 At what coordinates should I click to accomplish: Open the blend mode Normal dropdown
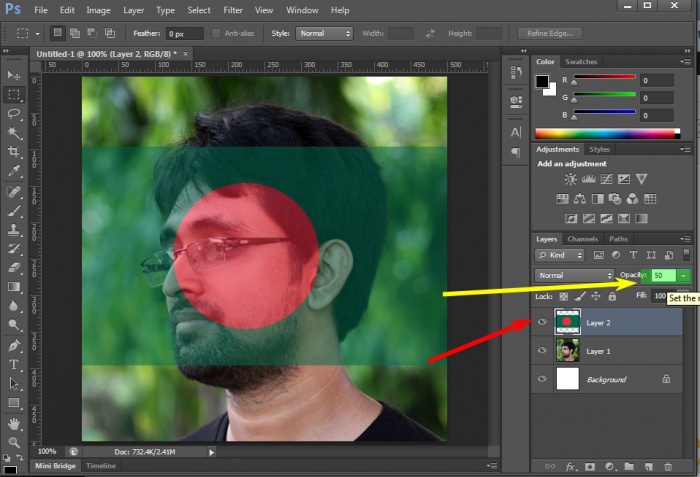point(575,275)
